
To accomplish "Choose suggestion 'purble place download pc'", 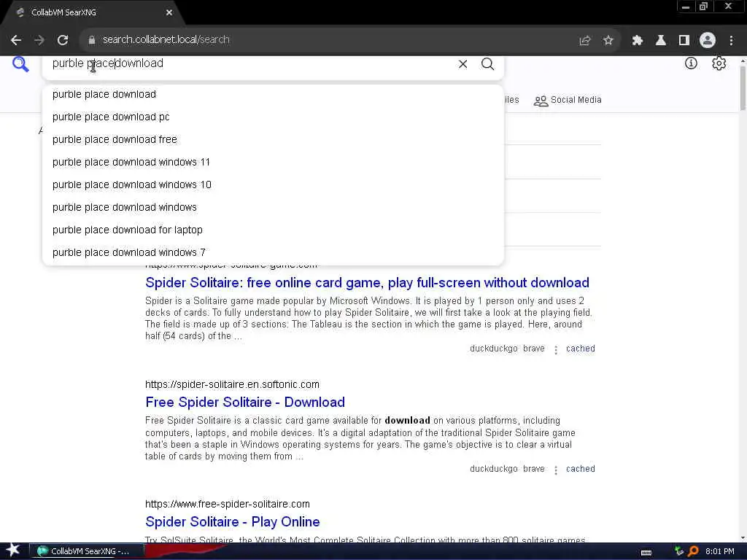I will [x=273, y=117].
